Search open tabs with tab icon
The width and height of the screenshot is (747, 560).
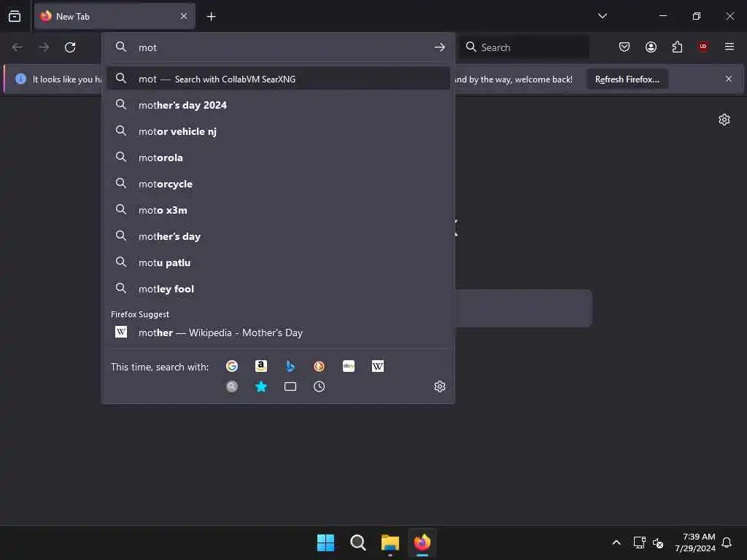pos(290,386)
